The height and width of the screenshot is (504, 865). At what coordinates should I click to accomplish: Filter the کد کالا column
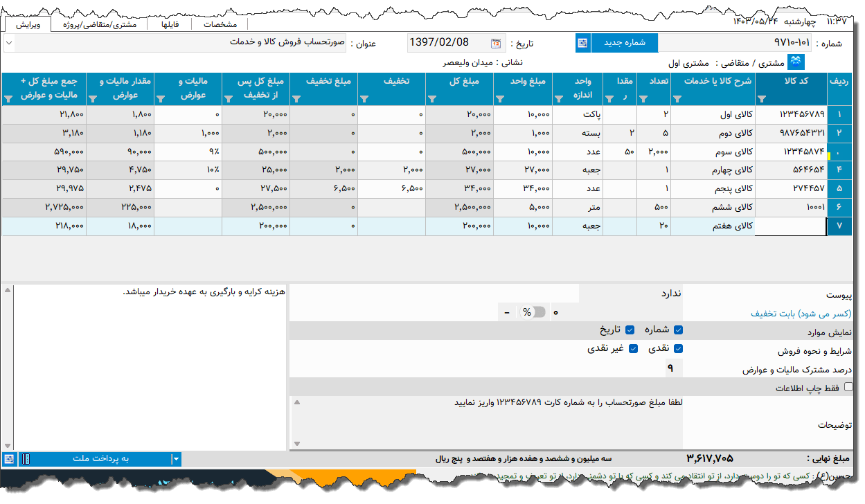click(x=762, y=100)
